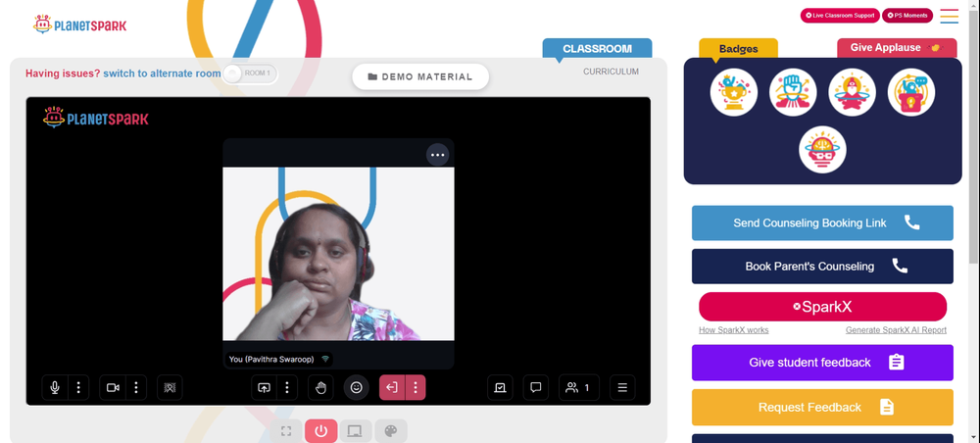The image size is (980, 443).
Task: Open the chat message icon
Action: click(x=536, y=387)
